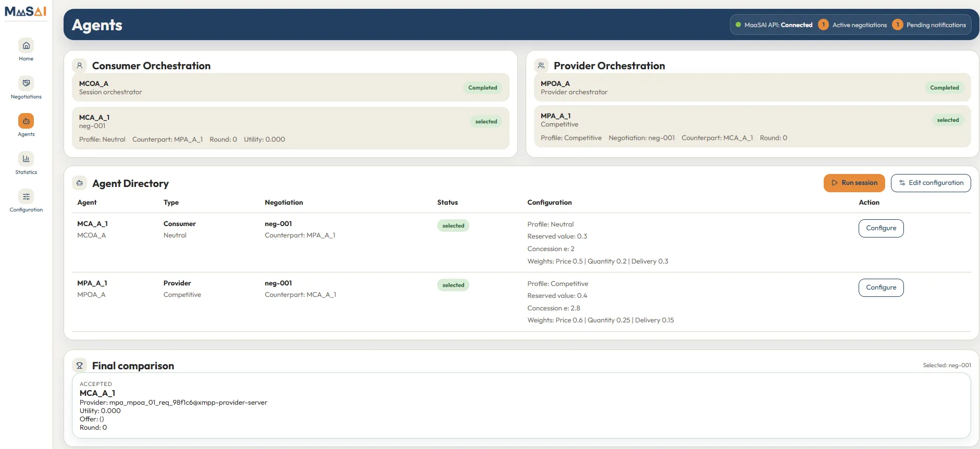The image size is (980, 449).
Task: Select the MPOA_A provider orchestrator card
Action: pyautogui.click(x=752, y=88)
